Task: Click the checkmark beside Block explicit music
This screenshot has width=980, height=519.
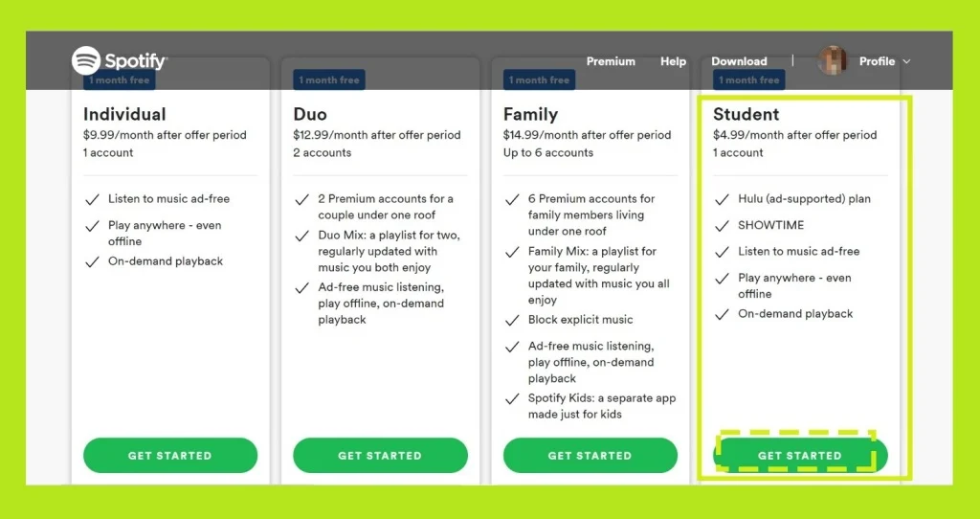Action: pyautogui.click(x=512, y=320)
